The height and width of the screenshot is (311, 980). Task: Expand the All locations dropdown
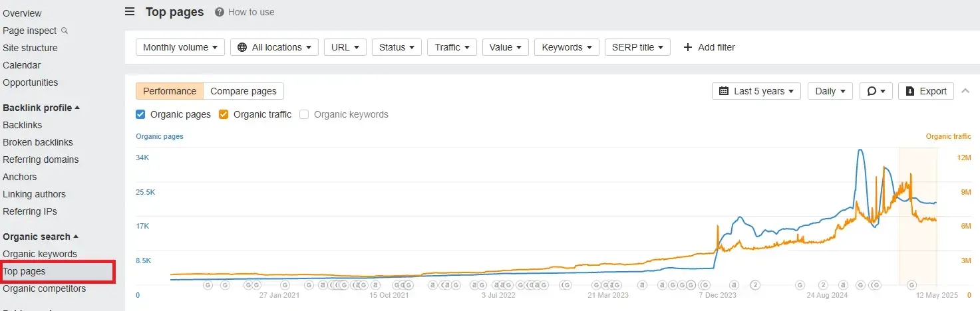click(276, 47)
